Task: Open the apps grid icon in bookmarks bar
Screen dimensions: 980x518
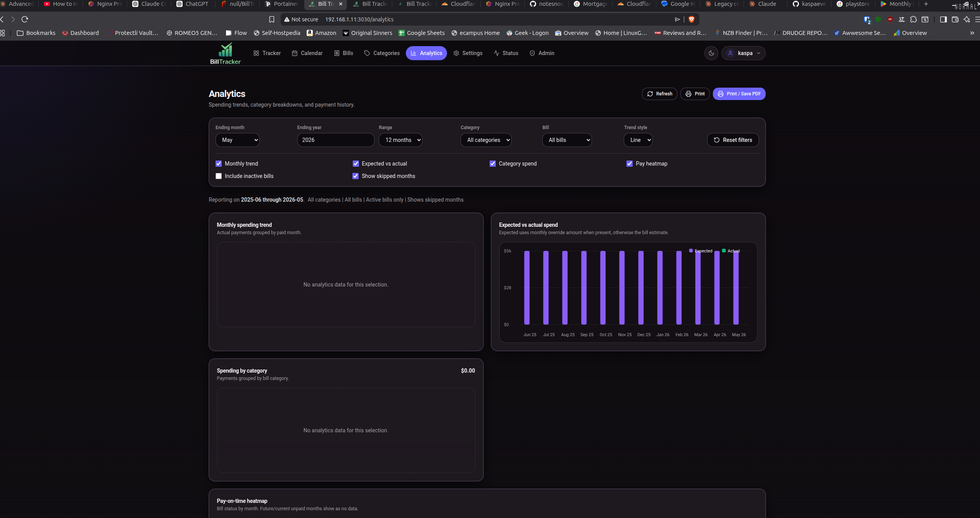Action: 2,33
